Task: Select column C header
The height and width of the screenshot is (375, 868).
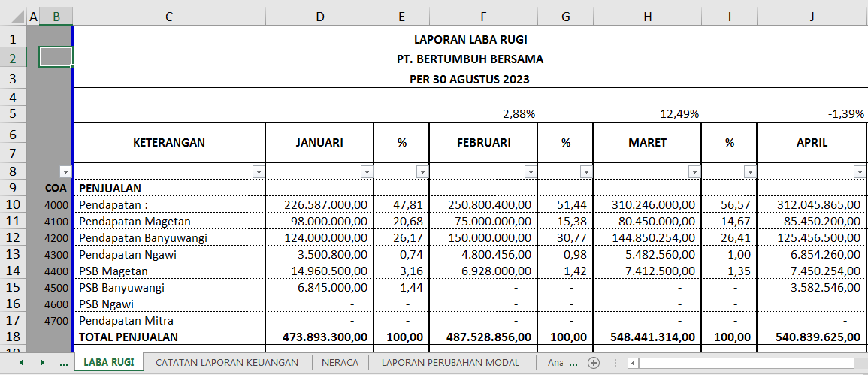Action: 169,17
